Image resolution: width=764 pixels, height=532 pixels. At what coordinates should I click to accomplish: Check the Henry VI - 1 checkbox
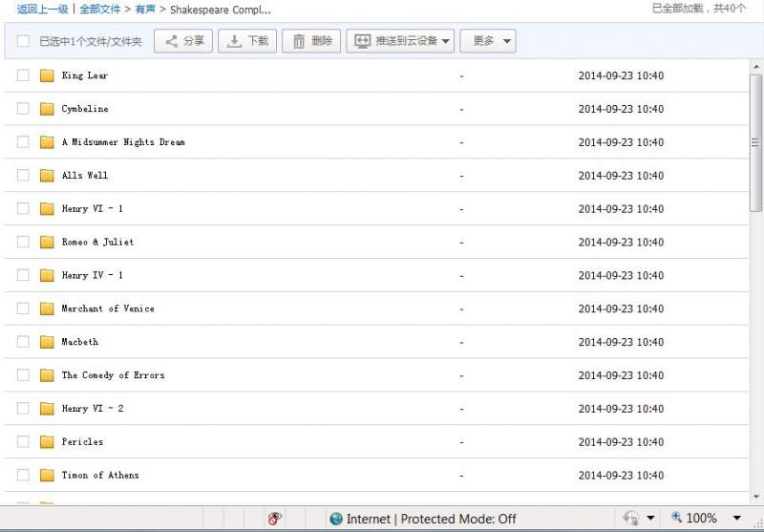[x=23, y=208]
